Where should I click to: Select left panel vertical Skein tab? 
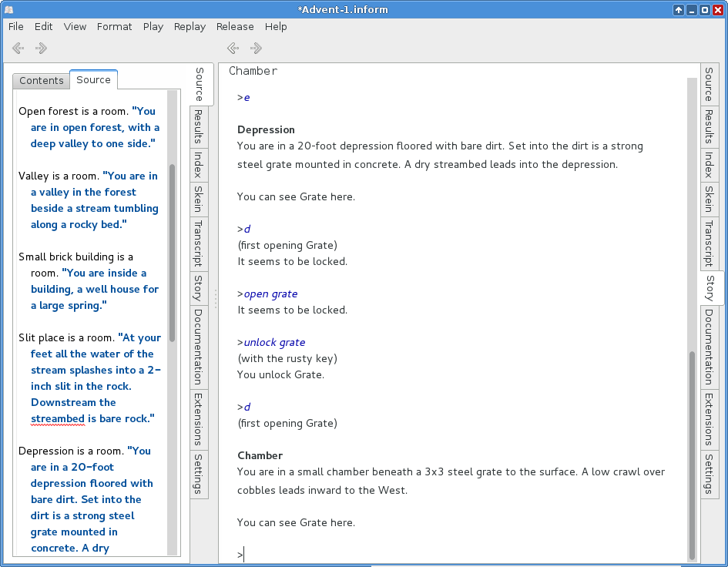[198, 199]
